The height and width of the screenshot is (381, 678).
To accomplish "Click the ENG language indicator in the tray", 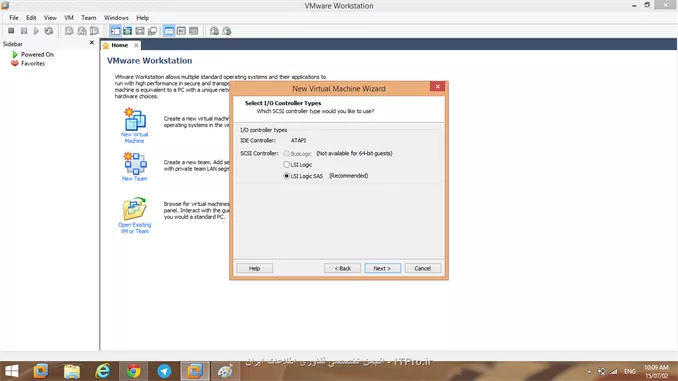I will tap(630, 371).
